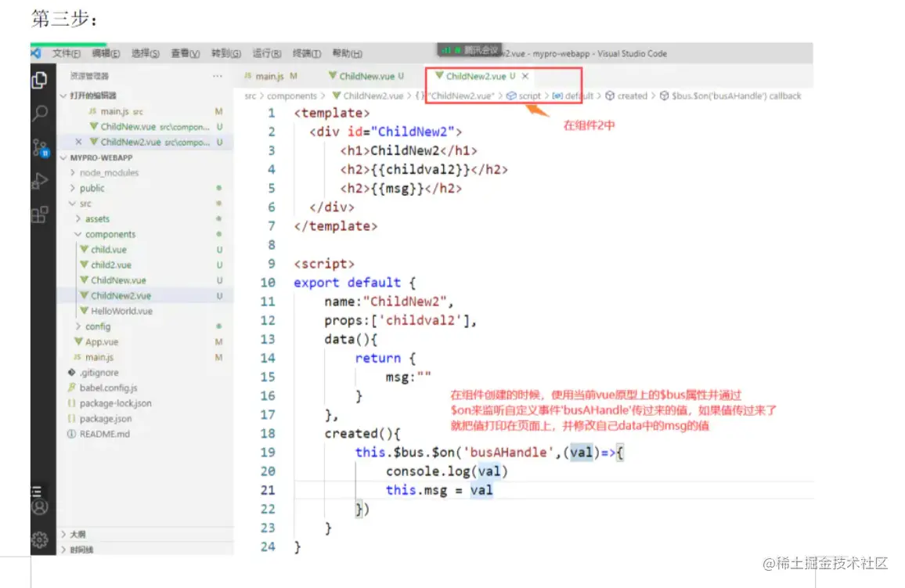Open ChildNew.vue under components folder
Viewport: 905px width, 588px height.
[x=118, y=280]
